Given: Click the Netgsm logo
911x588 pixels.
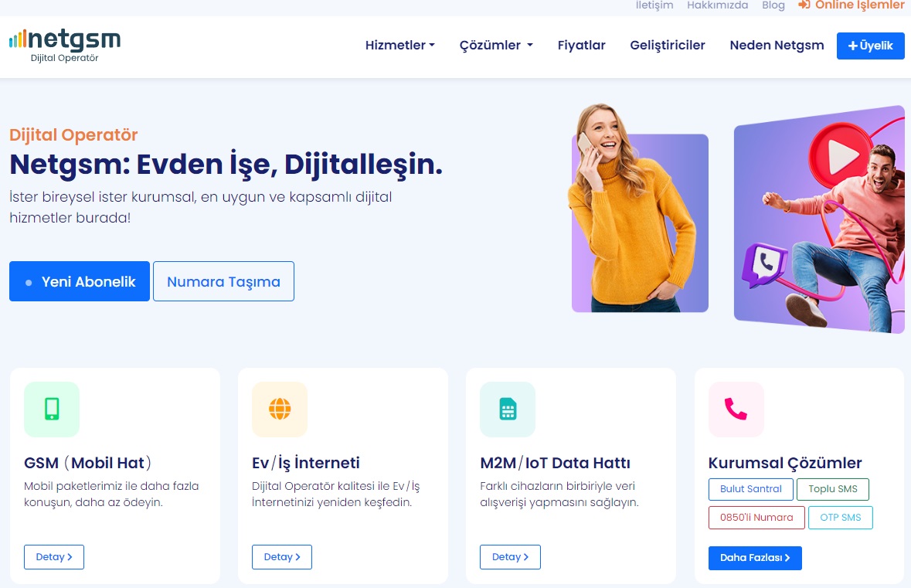Looking at the screenshot, I should pyautogui.click(x=65, y=46).
